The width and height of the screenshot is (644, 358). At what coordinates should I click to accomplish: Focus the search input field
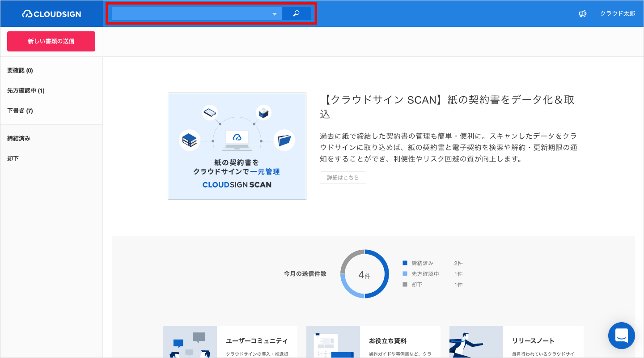(197, 13)
